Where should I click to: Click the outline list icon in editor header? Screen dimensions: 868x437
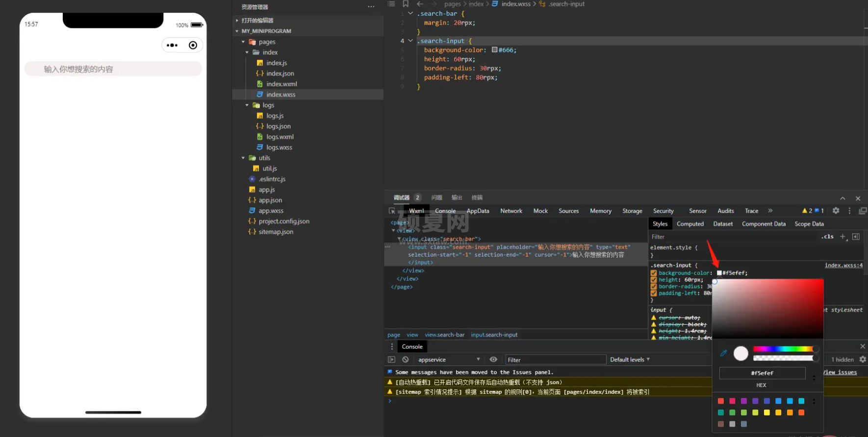coord(391,4)
